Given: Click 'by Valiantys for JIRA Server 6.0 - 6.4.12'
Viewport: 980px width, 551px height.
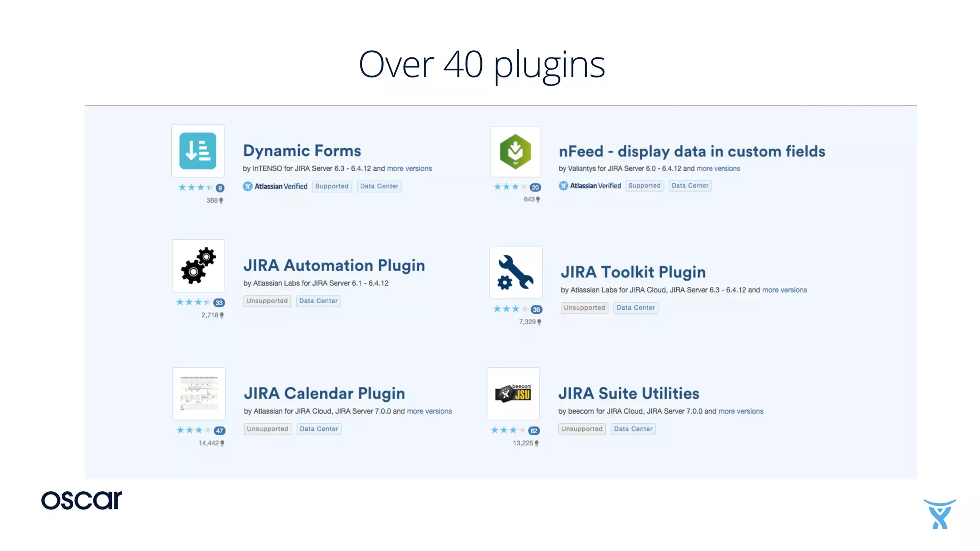Looking at the screenshot, I should click(620, 168).
